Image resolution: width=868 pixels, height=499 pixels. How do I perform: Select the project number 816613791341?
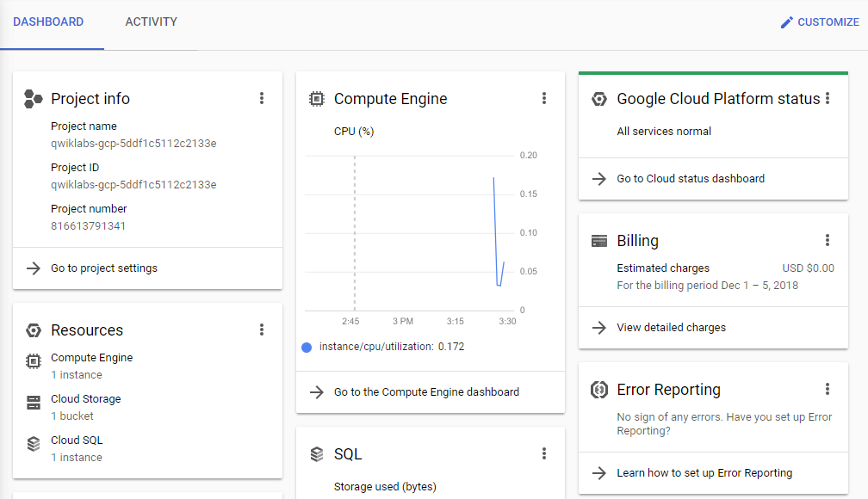88,226
